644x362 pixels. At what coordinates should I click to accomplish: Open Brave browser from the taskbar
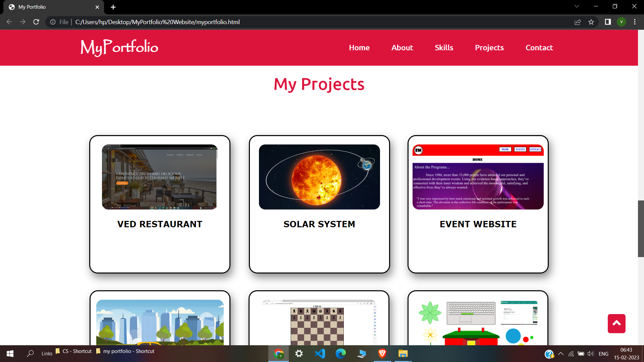coord(382,353)
